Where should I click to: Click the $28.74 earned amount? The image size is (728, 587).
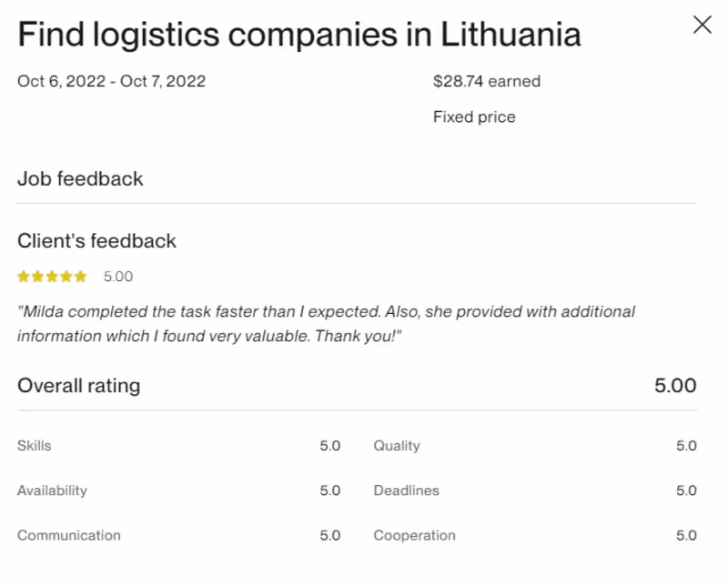point(487,81)
